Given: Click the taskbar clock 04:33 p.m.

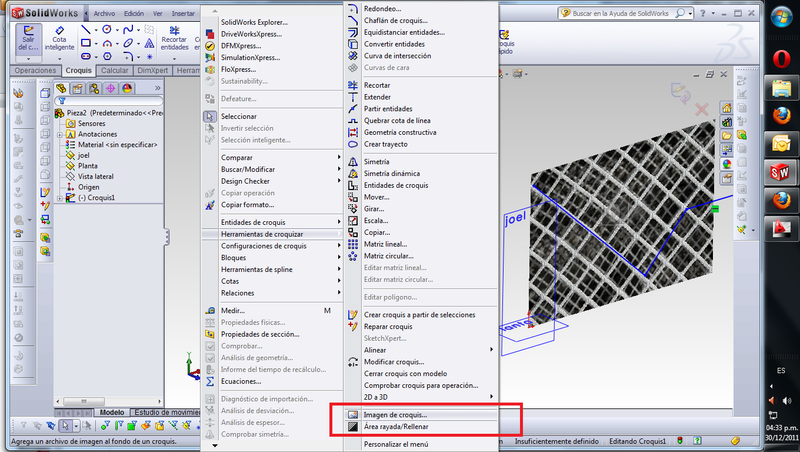Looking at the screenshot, I should [782, 428].
